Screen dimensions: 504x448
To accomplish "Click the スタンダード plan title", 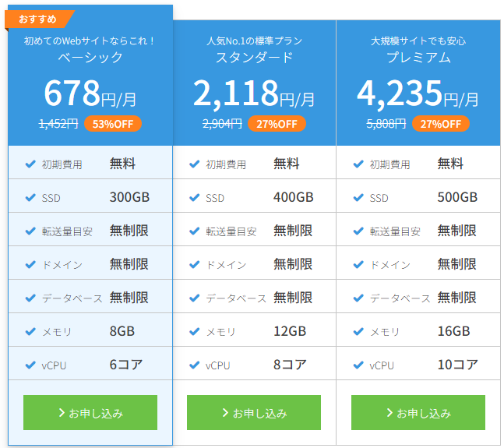I will (x=254, y=58).
